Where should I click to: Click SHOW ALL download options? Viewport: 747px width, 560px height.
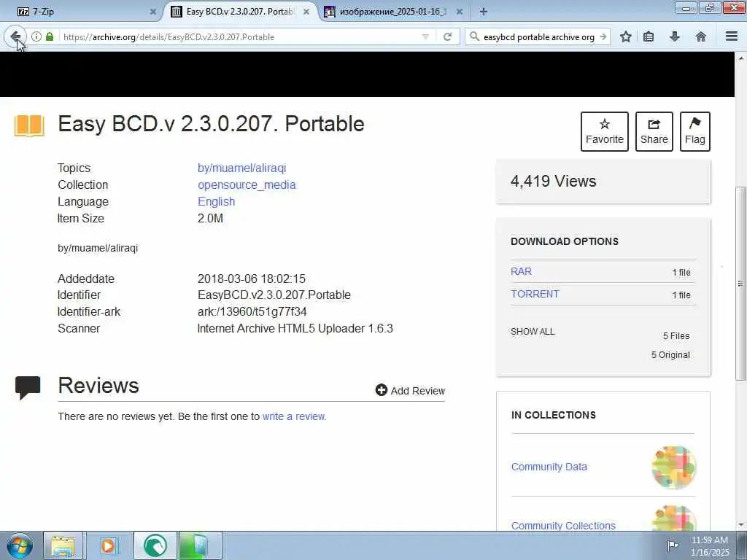click(x=533, y=332)
